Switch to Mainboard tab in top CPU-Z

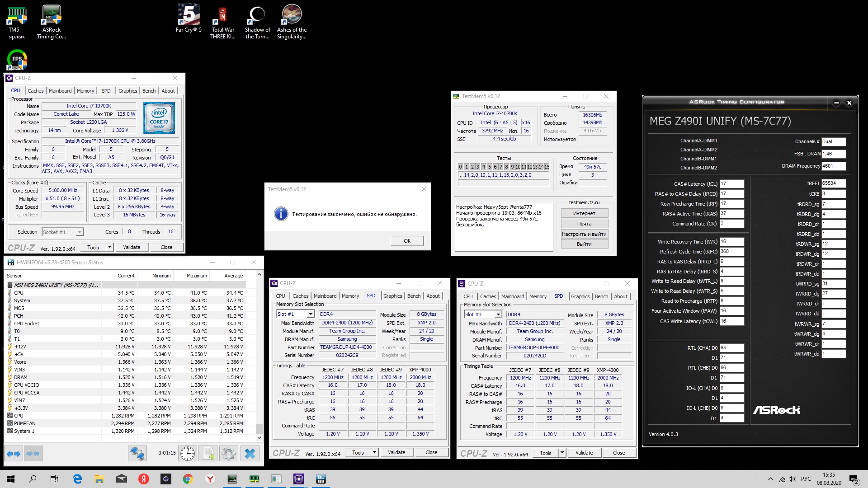pyautogui.click(x=60, y=91)
